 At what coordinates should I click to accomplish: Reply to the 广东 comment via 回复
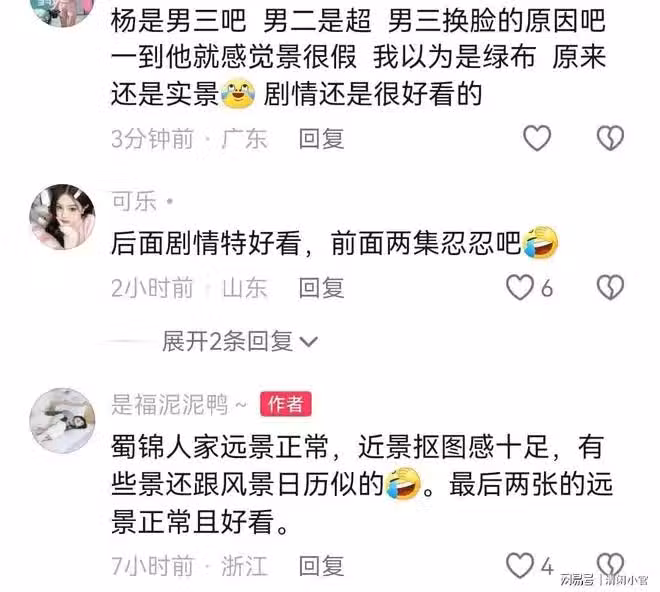point(322,139)
